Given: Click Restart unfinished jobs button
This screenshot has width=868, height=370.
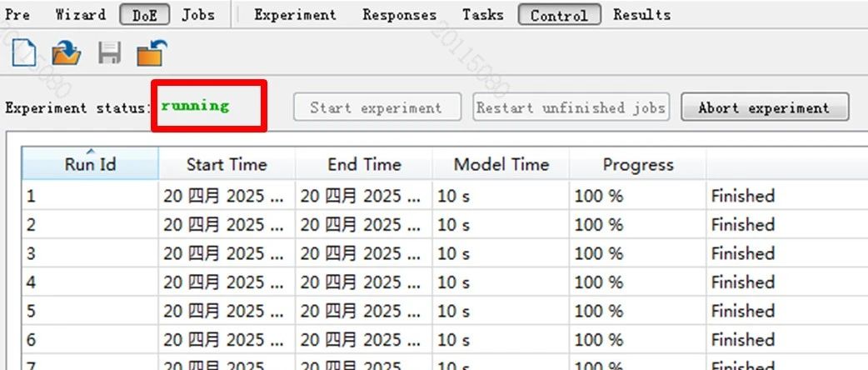Looking at the screenshot, I should point(571,107).
